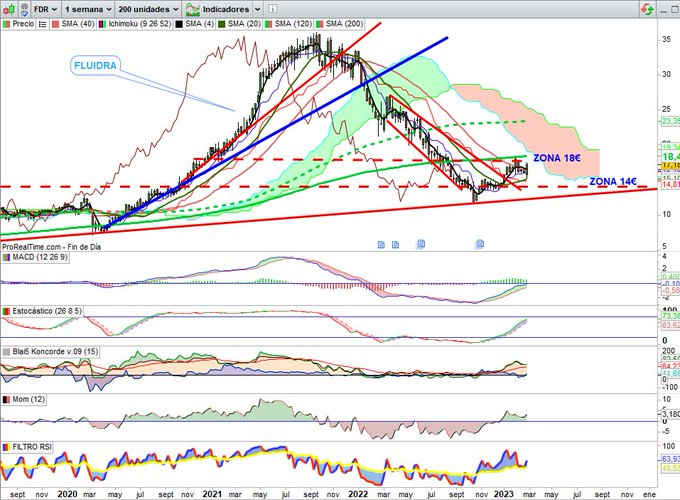
Task: Click the ProRealTime.com - Fin de Día text
Action: pyautogui.click(x=51, y=247)
